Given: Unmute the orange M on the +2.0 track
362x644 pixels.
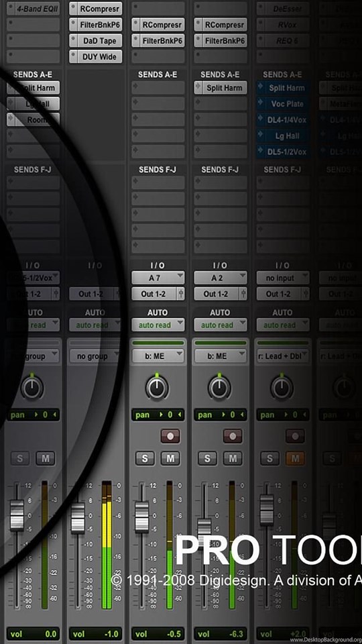Looking at the screenshot, I should (295, 458).
